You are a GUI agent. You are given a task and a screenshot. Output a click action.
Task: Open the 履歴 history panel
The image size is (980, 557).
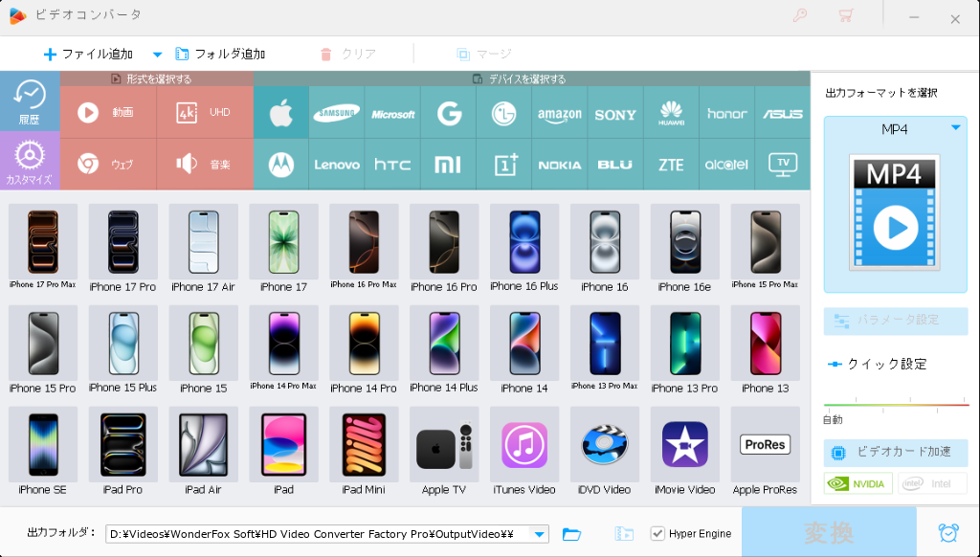(x=30, y=101)
